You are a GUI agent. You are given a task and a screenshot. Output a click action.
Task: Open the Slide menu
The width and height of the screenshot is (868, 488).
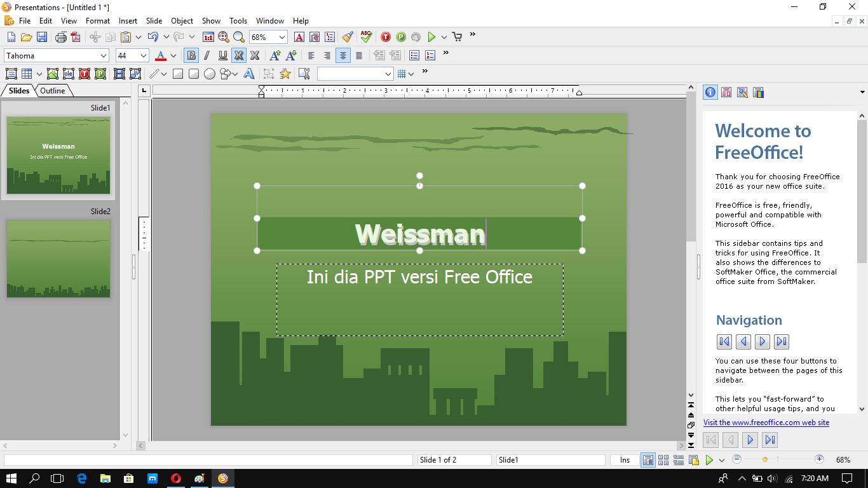[x=154, y=21]
